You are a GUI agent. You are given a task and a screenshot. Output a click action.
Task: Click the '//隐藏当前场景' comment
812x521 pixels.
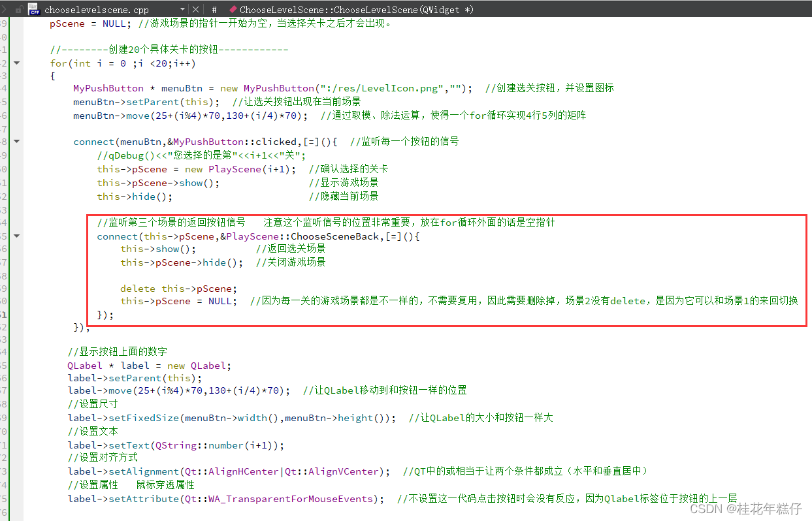pyautogui.click(x=344, y=197)
